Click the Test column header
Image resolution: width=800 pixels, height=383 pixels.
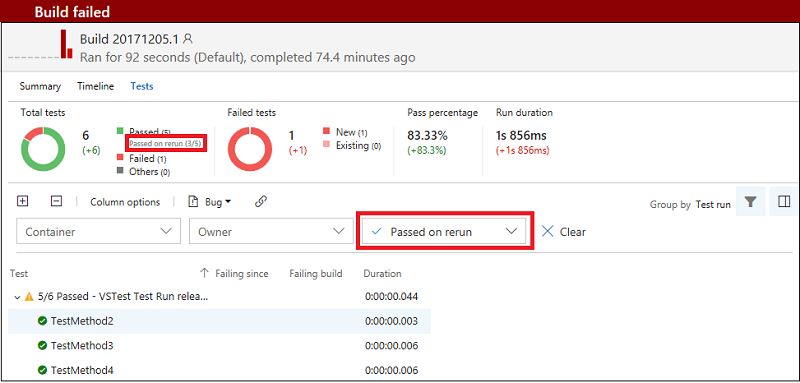19,273
